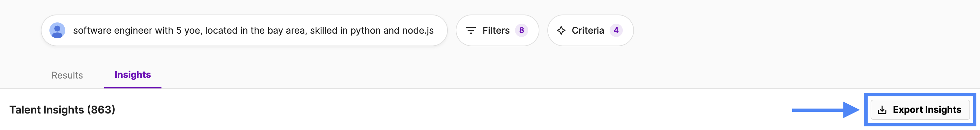Viewport: 980px width, 130px height.
Task: Click the Export Insights button
Action: 920,110
